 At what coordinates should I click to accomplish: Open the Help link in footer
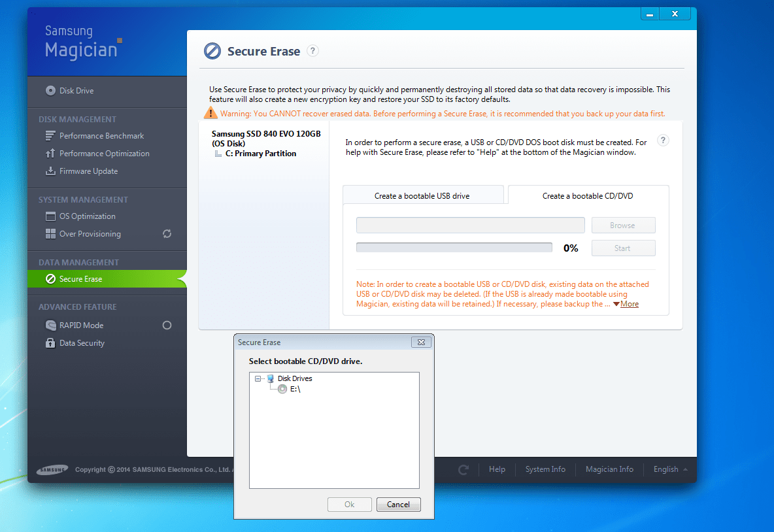pyautogui.click(x=497, y=469)
